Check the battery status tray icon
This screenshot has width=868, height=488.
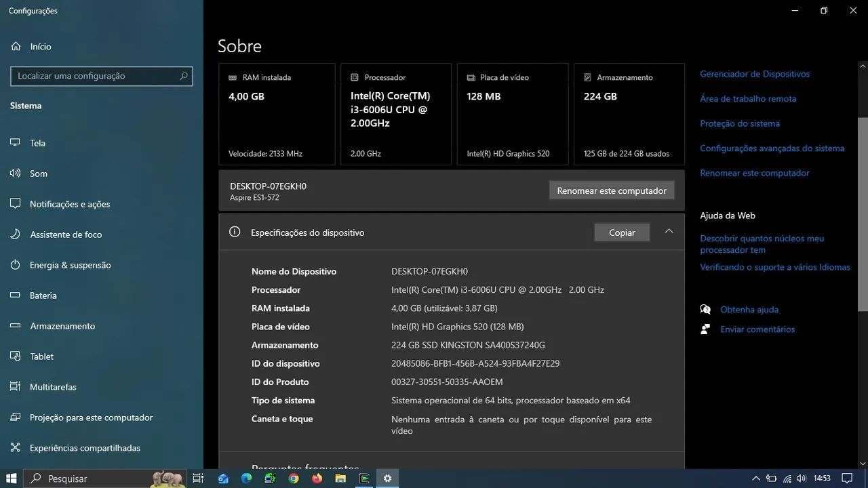(x=772, y=479)
